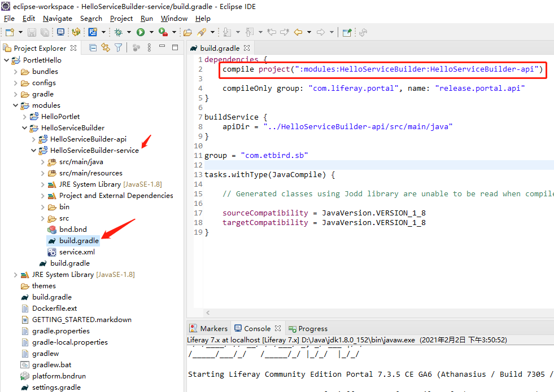Click the Next Annotation toolbar icon
Image resolution: width=554 pixels, height=392 pixels.
click(227, 32)
